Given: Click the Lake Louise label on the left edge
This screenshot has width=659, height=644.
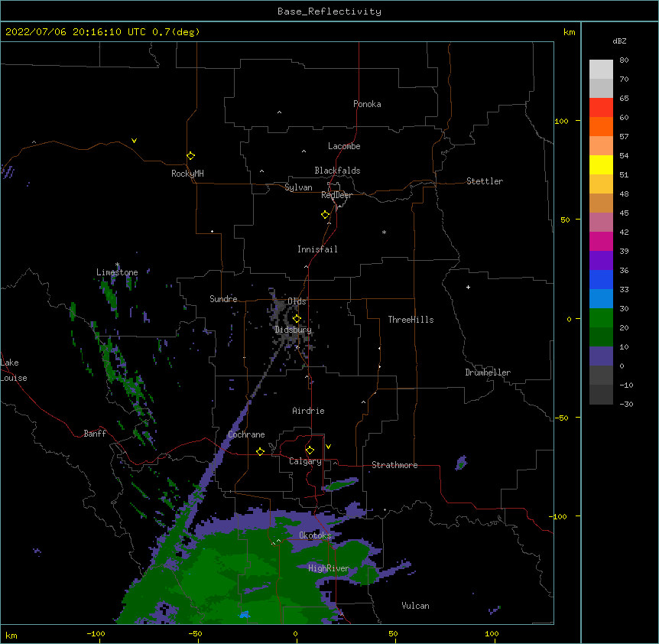Looking at the screenshot, I should [x=14, y=370].
